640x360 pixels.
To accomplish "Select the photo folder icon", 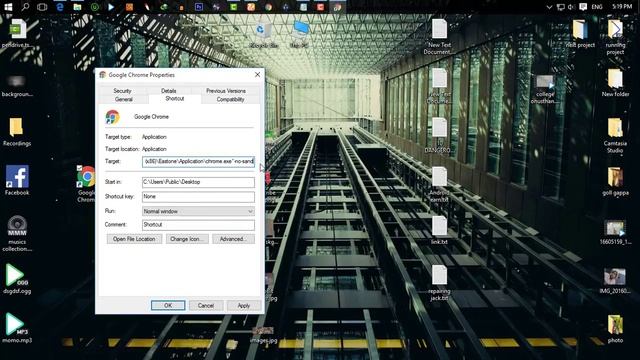I will [615, 329].
